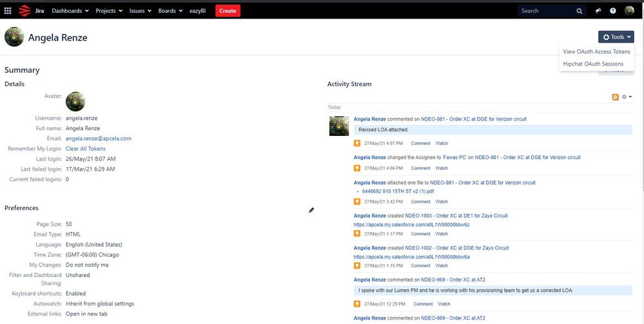Image resolution: width=644 pixels, height=324 pixels.
Task: Click the Time Zone value Chicago
Action: 92,254
